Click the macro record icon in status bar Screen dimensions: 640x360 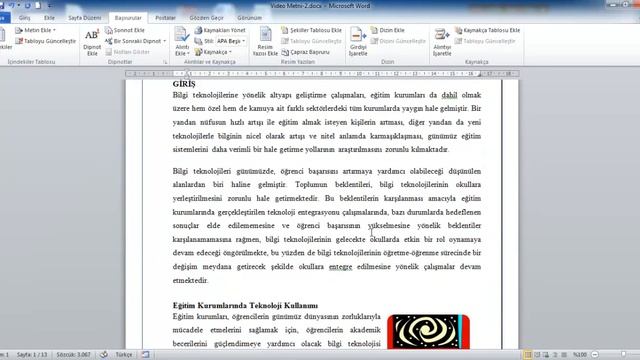point(146,355)
